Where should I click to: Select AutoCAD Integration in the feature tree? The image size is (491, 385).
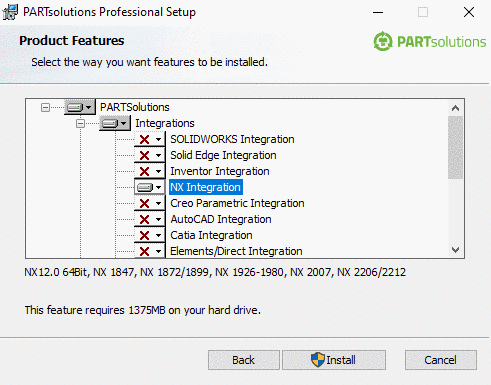pos(221,219)
